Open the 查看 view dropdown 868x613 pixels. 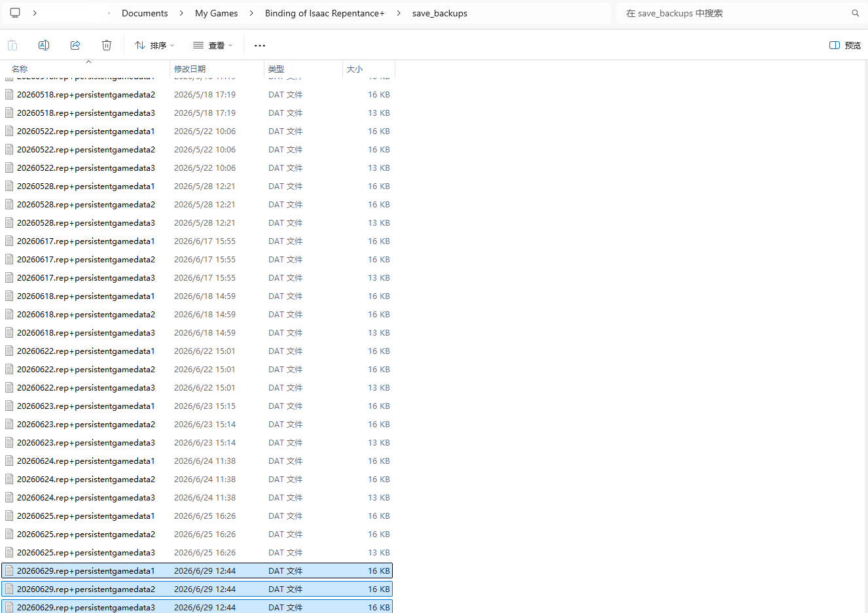click(x=213, y=45)
